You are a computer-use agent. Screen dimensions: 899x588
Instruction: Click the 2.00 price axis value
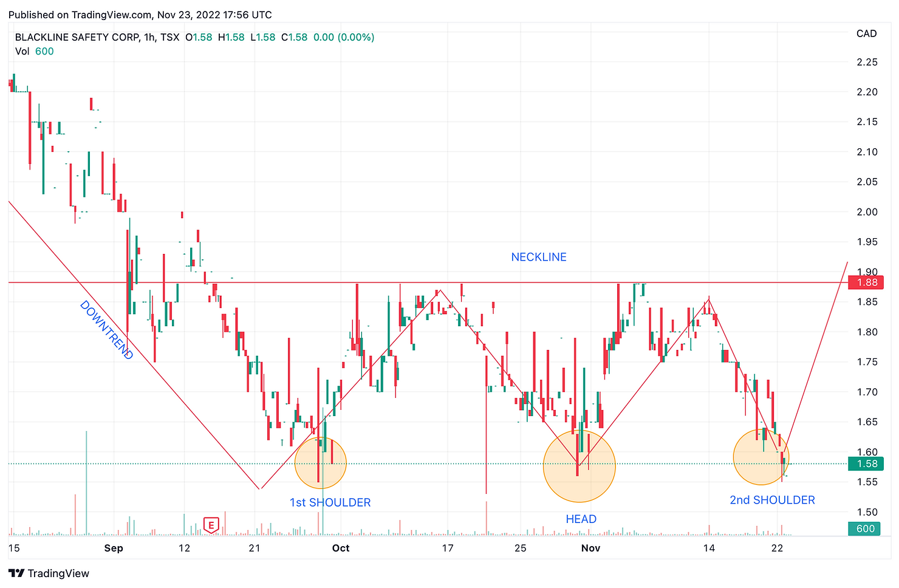[867, 212]
